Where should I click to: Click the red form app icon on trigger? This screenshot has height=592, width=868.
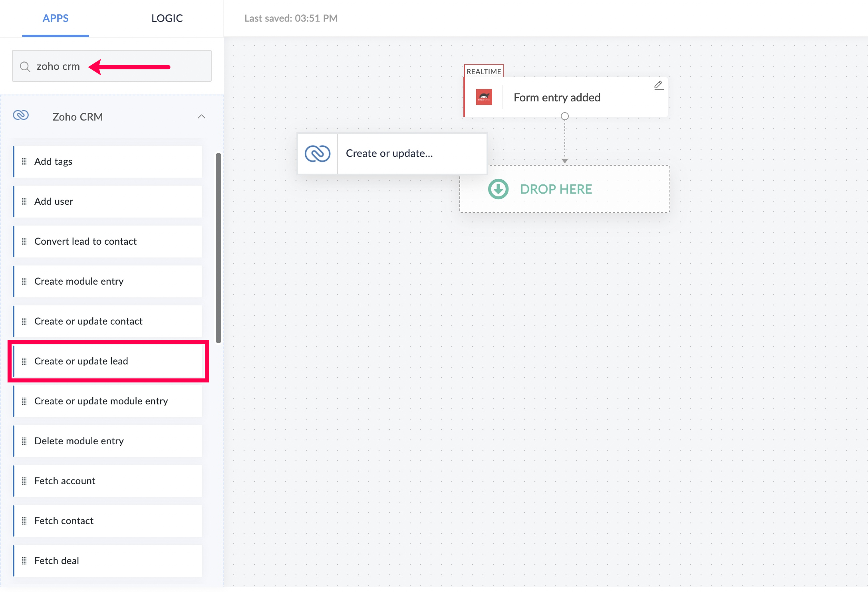coord(484,97)
